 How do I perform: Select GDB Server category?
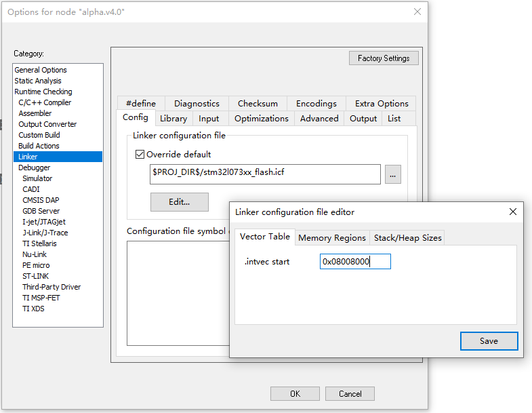41,212
